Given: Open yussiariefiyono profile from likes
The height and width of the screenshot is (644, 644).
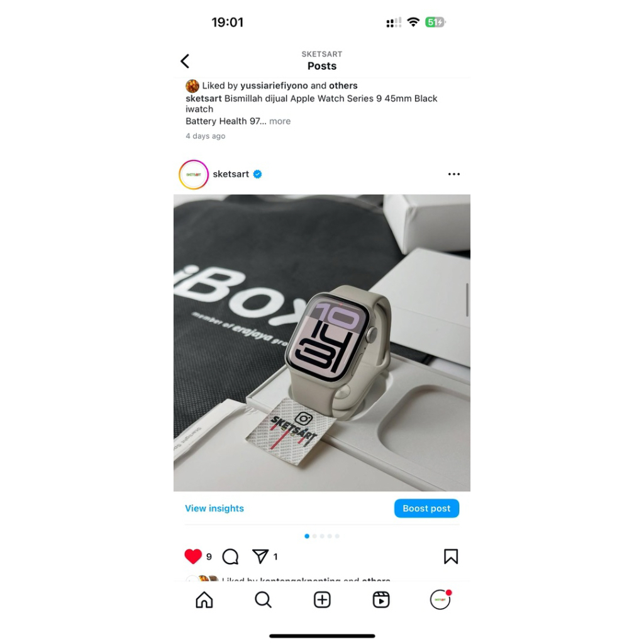Looking at the screenshot, I should [x=274, y=86].
